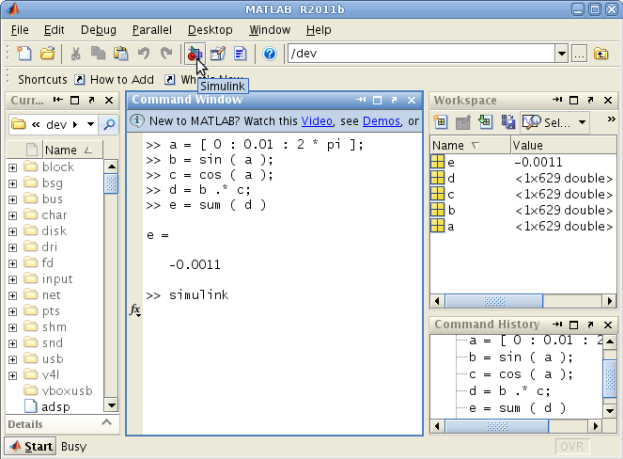
Task: Open Help with the question mark icon
Action: (x=269, y=53)
